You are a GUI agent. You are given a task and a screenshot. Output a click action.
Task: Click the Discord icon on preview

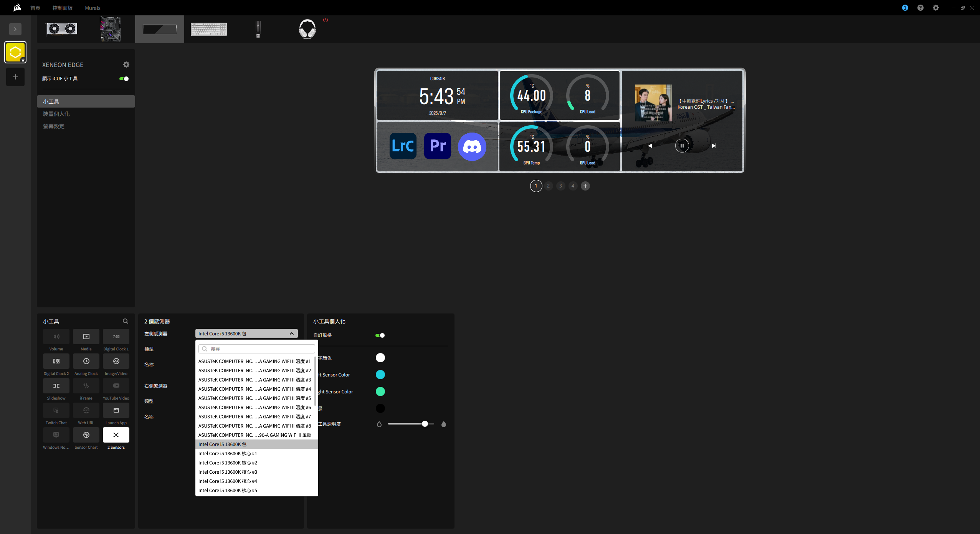click(x=472, y=146)
